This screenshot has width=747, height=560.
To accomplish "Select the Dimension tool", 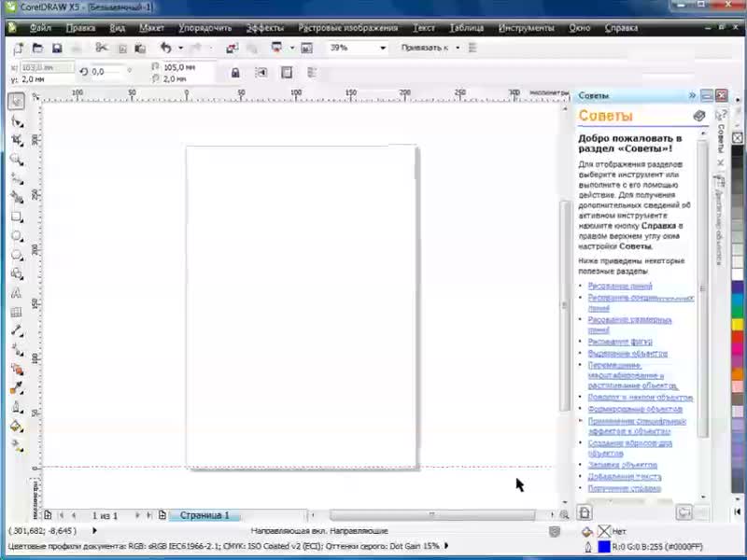I will tap(17, 330).
